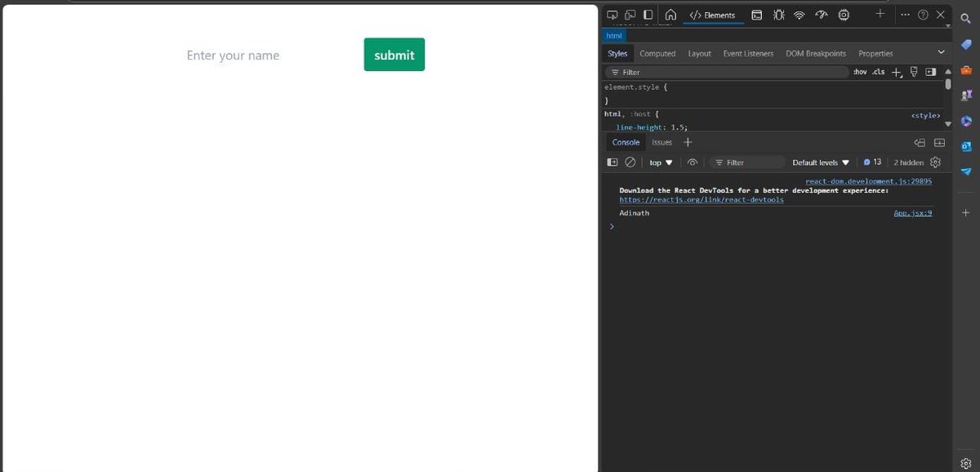This screenshot has width=980, height=472.
Task: Switch to the Computed tab
Action: point(657,53)
